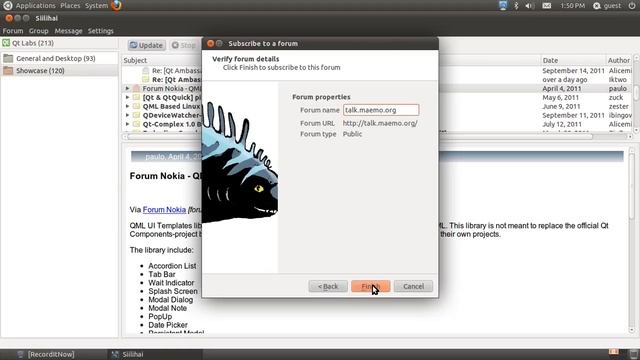This screenshot has width=640, height=360.
Task: Click Finish to subscribe to the forum
Action: coord(370,286)
